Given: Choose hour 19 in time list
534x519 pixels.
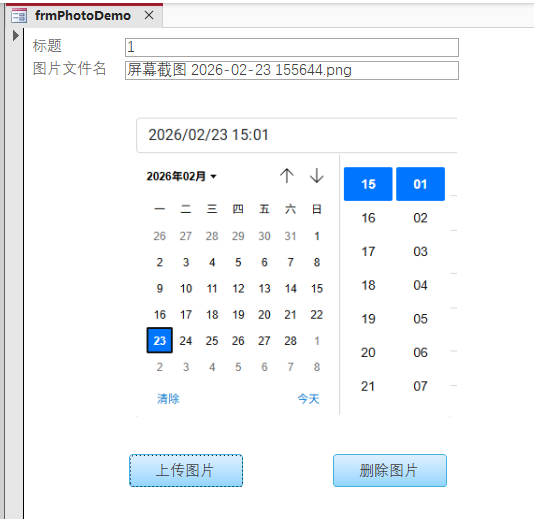Looking at the screenshot, I should (x=368, y=319).
